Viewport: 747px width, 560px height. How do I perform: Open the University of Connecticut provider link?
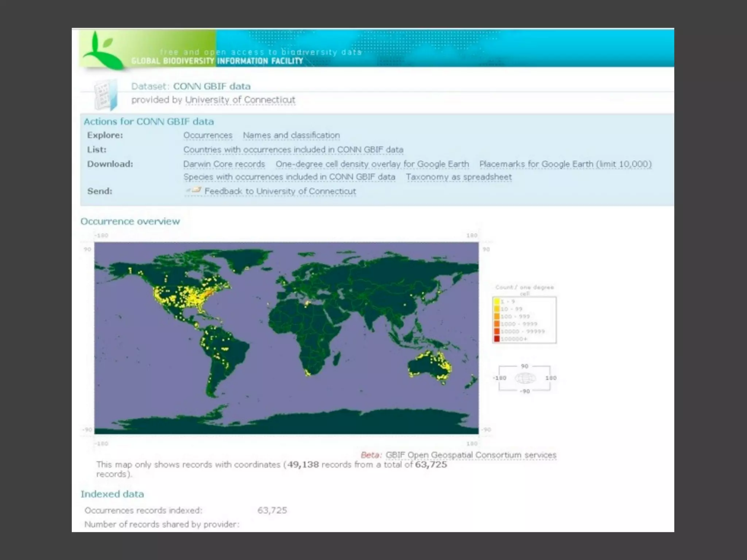click(x=240, y=100)
